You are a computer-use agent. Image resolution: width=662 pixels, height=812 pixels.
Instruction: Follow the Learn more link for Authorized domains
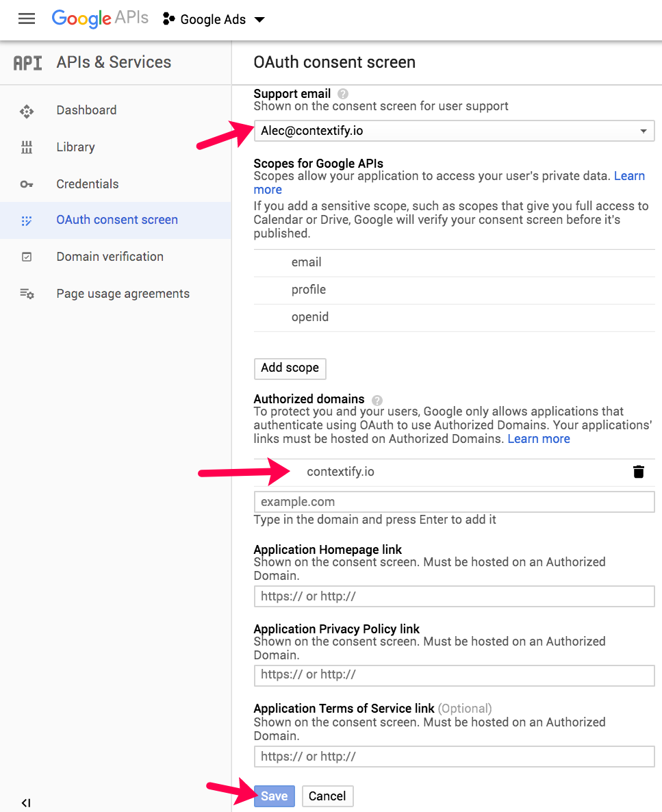(539, 439)
